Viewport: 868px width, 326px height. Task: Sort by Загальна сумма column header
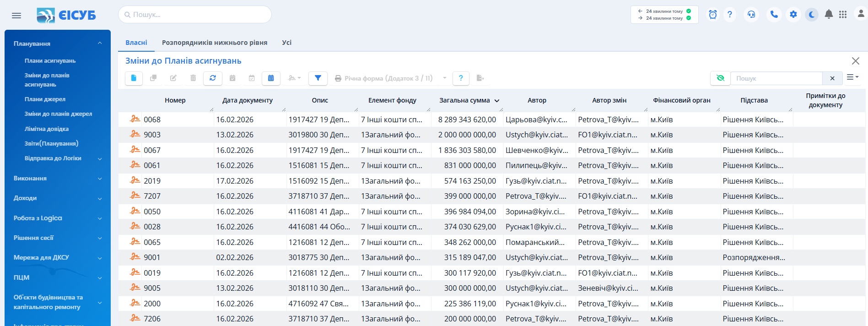[x=467, y=100]
